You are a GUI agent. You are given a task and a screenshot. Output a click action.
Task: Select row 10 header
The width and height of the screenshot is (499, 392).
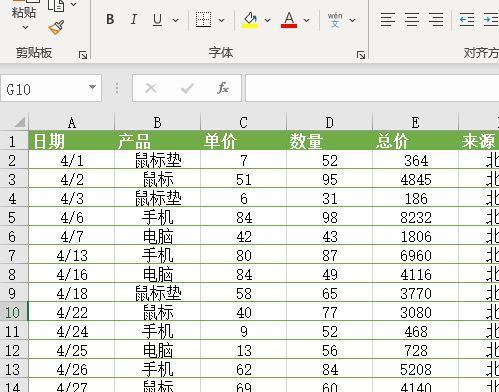(x=13, y=312)
